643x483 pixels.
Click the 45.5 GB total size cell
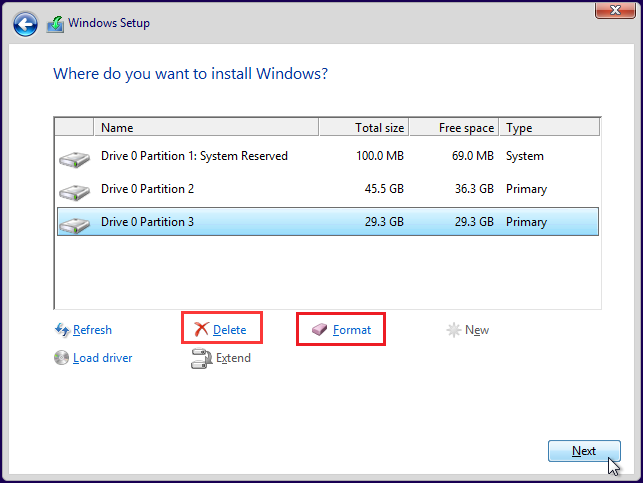[384, 189]
